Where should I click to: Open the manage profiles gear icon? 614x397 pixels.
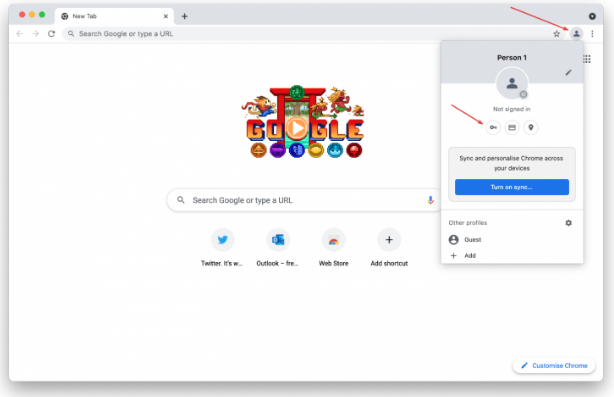569,223
